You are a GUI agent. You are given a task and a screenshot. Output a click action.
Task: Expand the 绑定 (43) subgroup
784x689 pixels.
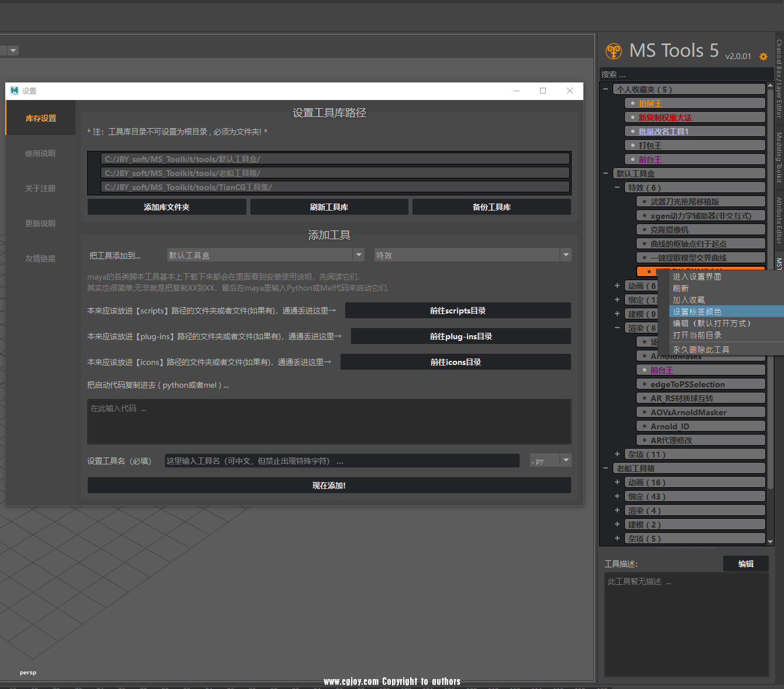617,497
